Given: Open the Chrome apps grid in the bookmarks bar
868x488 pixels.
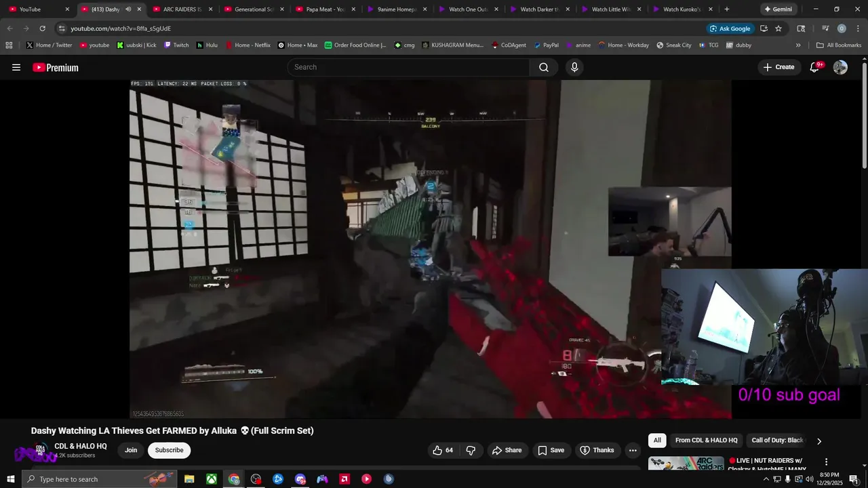Looking at the screenshot, I should 9,45.
